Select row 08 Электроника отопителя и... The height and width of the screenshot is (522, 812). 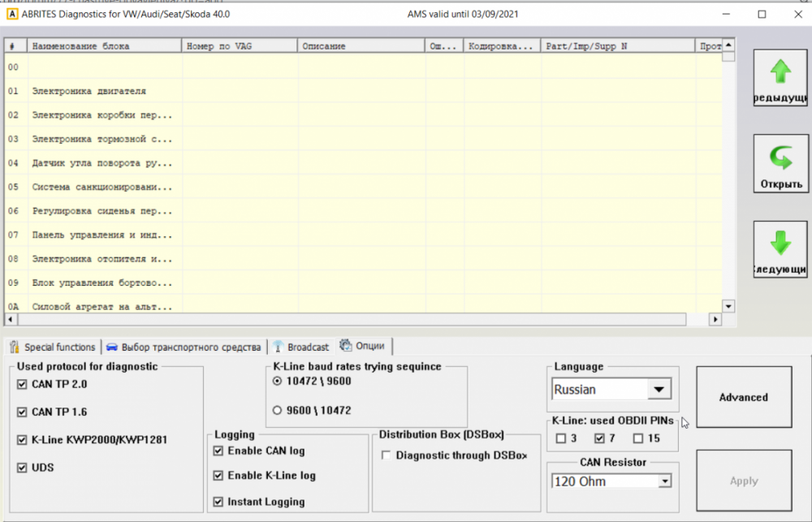(x=363, y=259)
